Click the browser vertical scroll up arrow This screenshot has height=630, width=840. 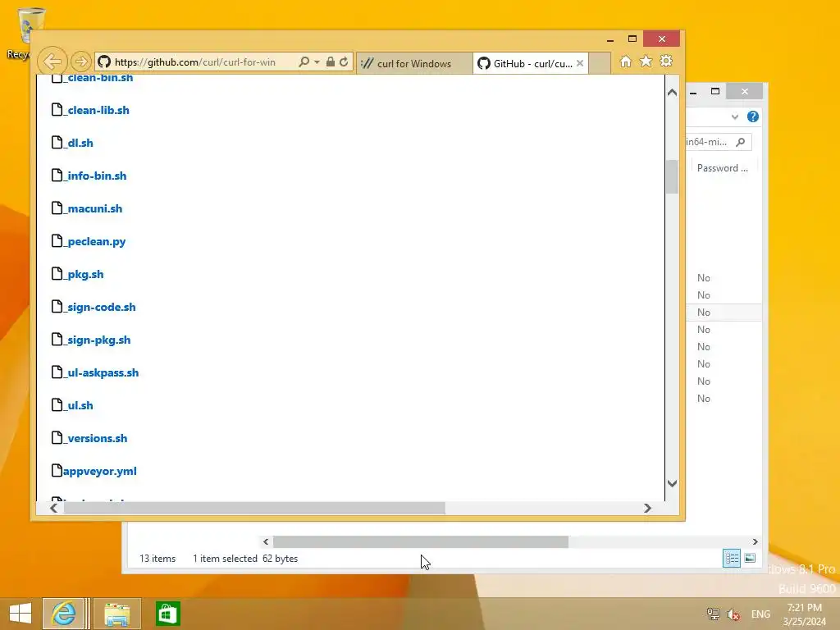click(x=673, y=92)
